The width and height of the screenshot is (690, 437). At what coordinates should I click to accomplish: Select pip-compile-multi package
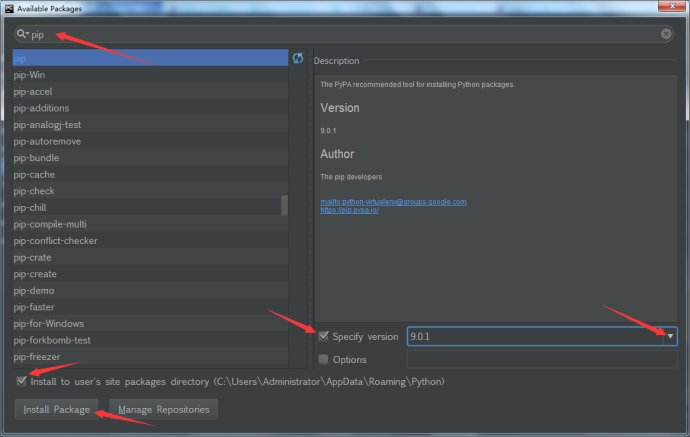[x=150, y=224]
